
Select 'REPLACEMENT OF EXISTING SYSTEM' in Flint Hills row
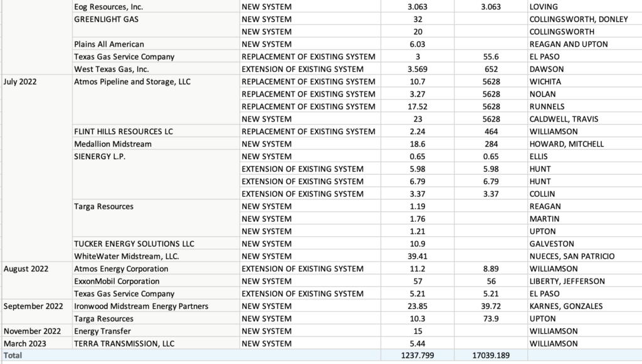310,132
